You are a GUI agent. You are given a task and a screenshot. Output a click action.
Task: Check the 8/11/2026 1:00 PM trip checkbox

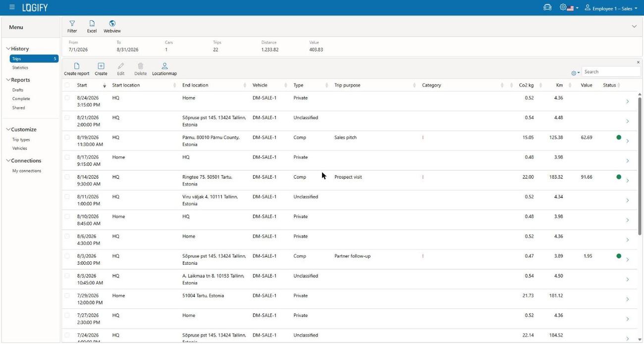tap(67, 197)
